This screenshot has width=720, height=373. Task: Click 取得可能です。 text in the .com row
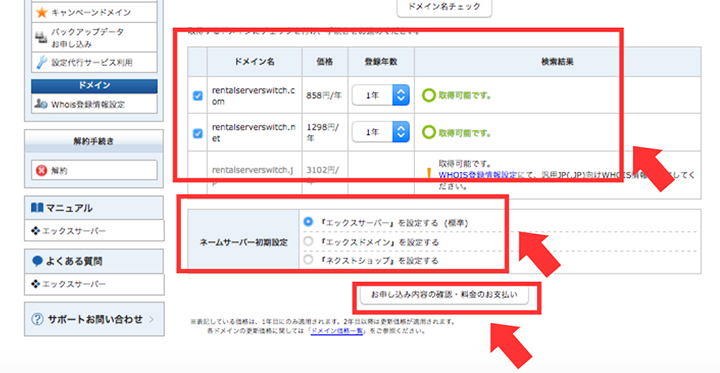(x=465, y=96)
